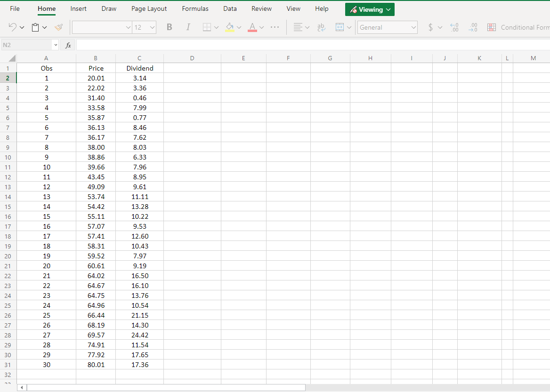The width and height of the screenshot is (550, 392).
Task: Open the Viewing mode dropdown
Action: (x=370, y=9)
